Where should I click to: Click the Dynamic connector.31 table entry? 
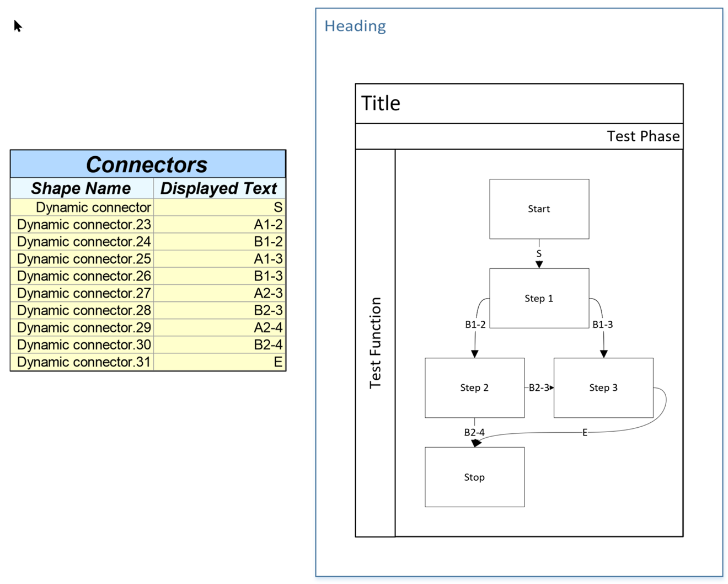coord(84,362)
